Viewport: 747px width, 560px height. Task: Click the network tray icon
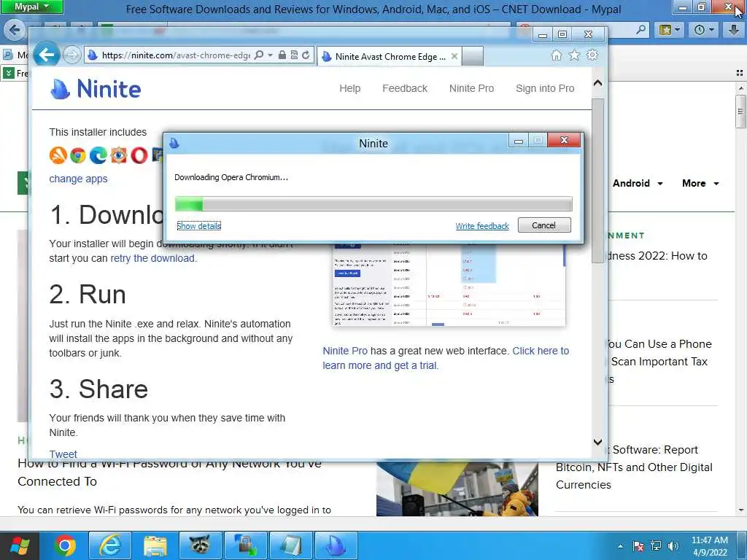[x=656, y=546]
